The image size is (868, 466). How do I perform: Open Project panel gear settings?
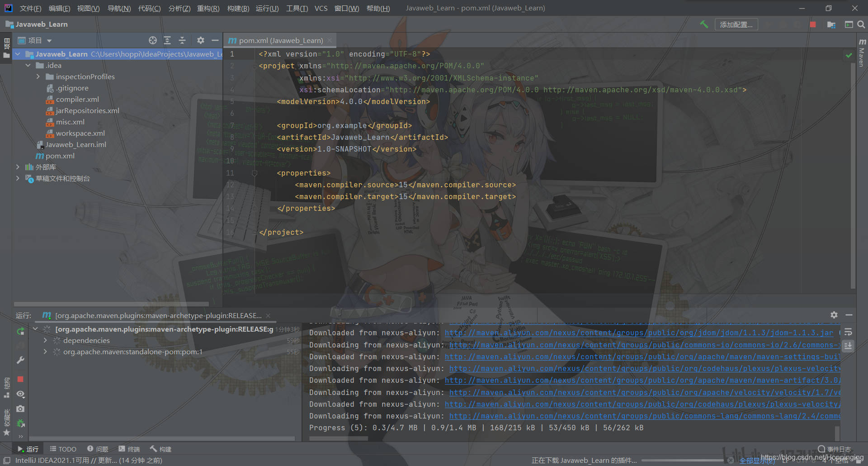pos(201,40)
